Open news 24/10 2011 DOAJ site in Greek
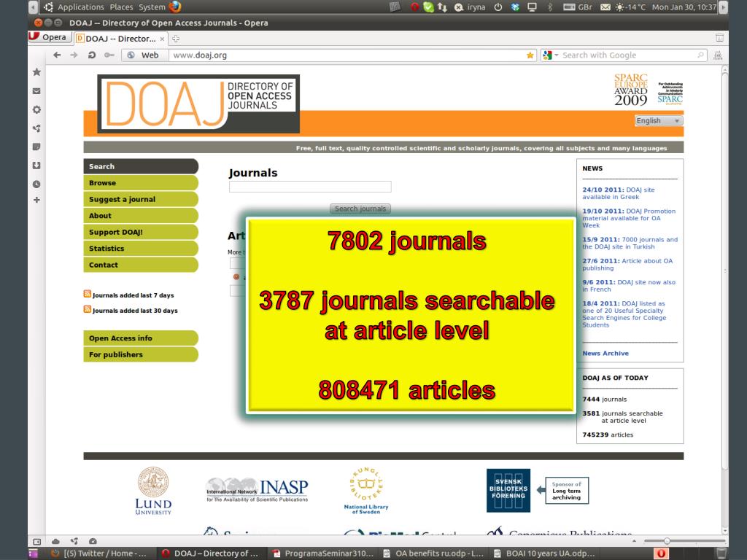Screen dimensions: 747x560 click(x=619, y=193)
